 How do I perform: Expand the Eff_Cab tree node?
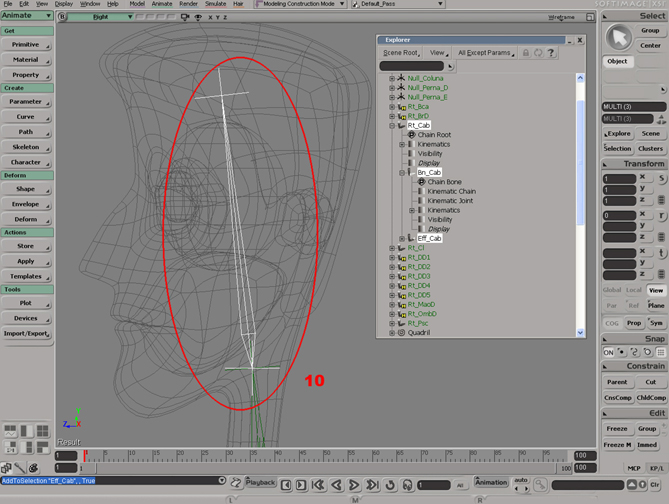click(x=402, y=238)
